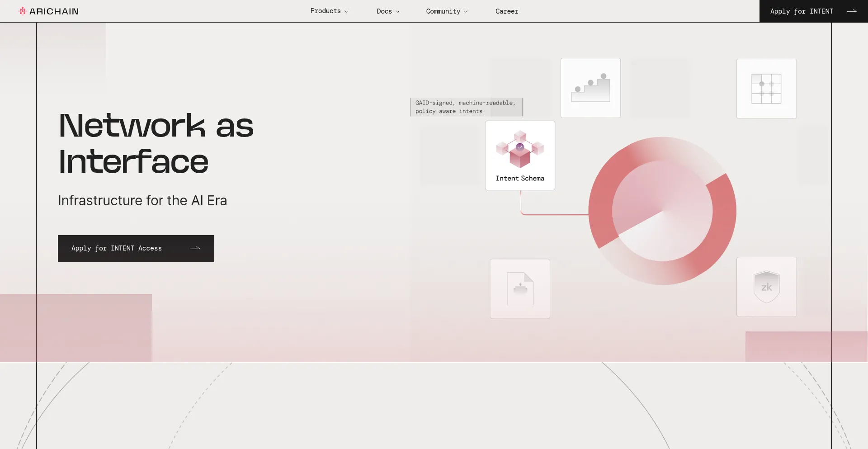Click the arrow on Apply for INTENT Access
868x449 pixels.
pyautogui.click(x=195, y=248)
